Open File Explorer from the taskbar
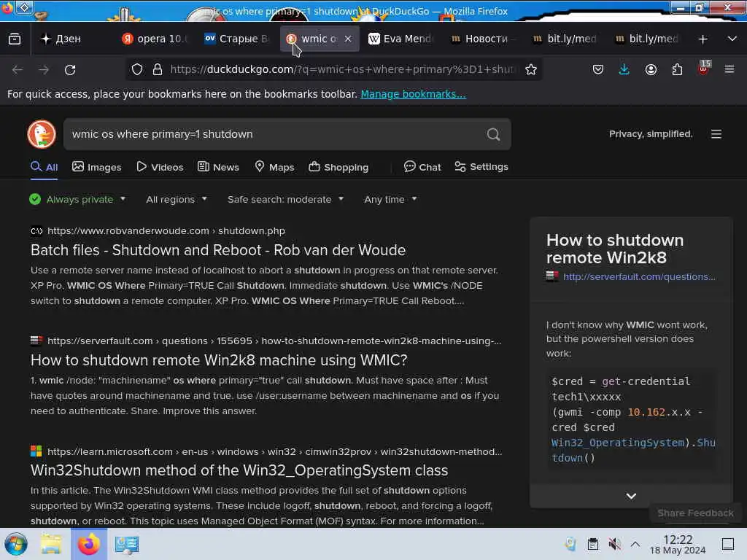 click(x=51, y=544)
